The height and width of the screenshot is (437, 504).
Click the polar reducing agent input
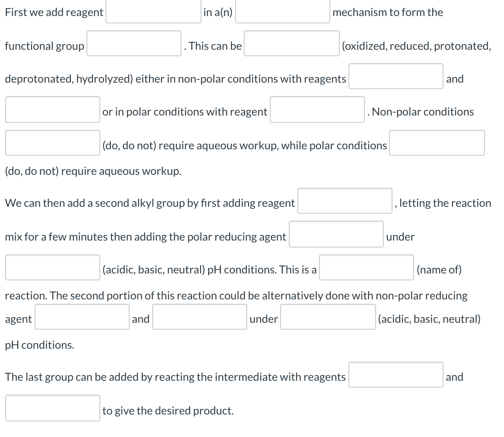(x=336, y=234)
